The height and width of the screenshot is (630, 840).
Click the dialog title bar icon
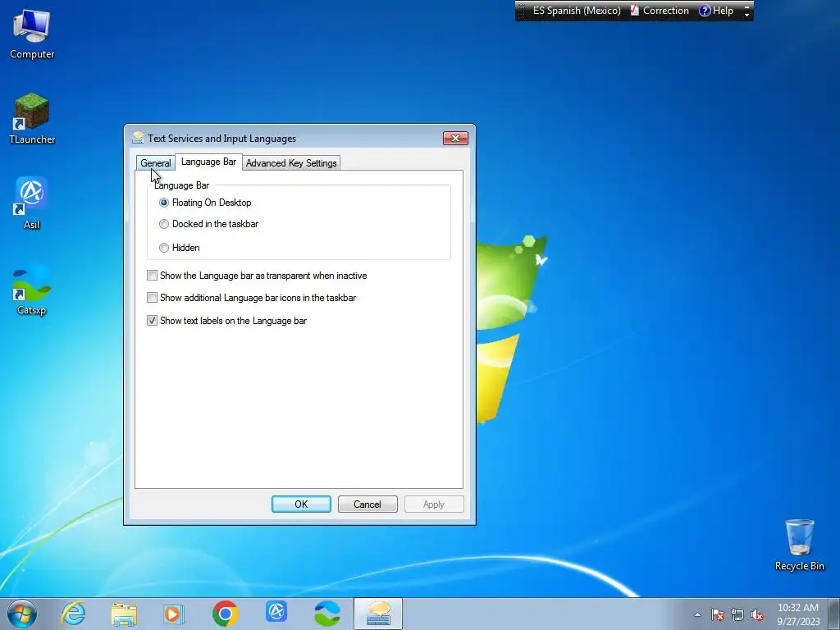[138, 138]
